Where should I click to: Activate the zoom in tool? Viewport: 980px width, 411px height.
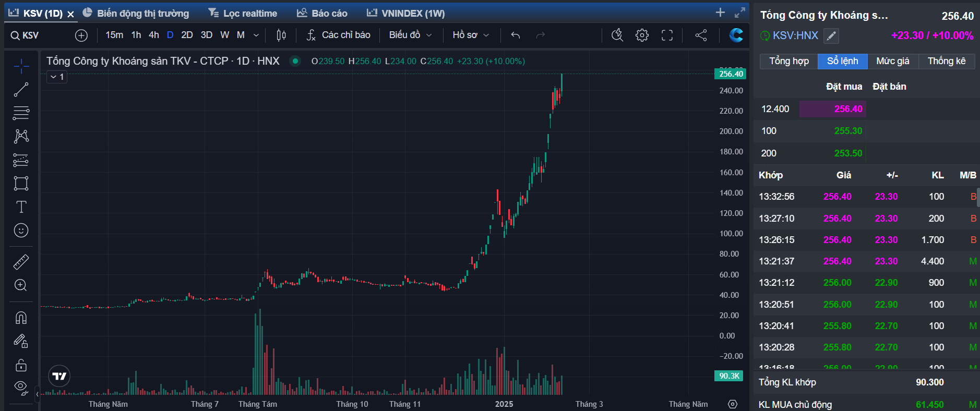(21, 285)
